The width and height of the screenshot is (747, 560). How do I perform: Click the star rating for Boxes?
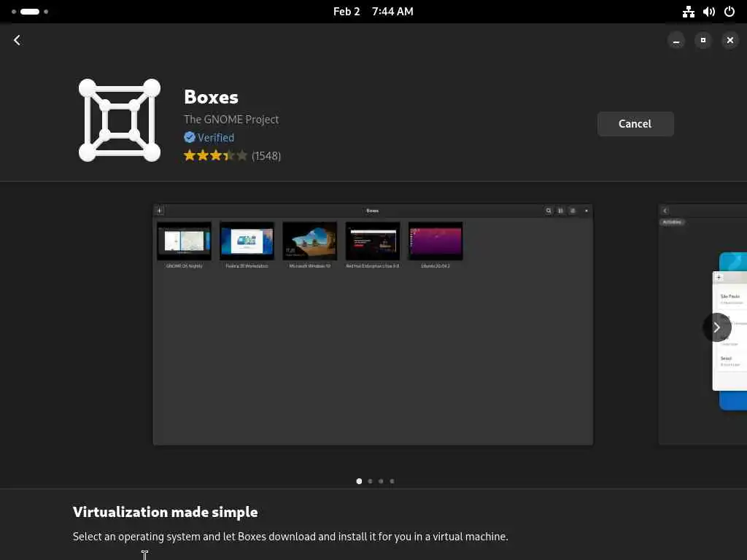[216, 156]
